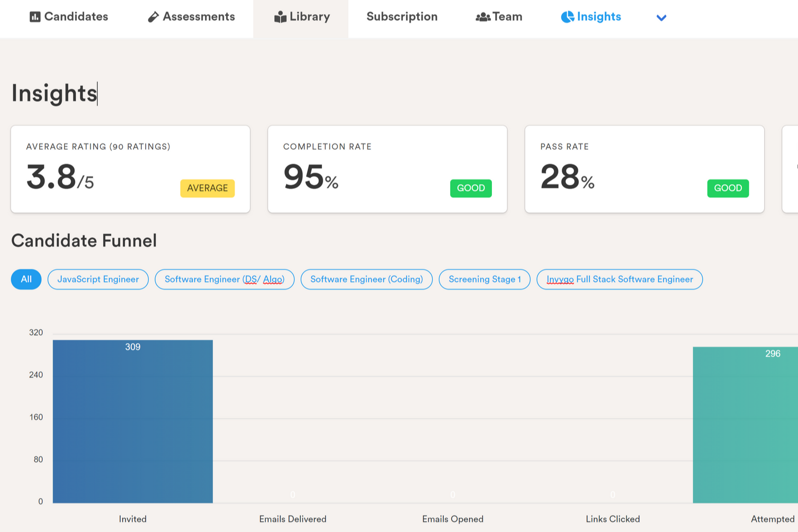Expand the chevron dropdown next to Insights
The height and width of the screenshot is (532, 798).
661,17
